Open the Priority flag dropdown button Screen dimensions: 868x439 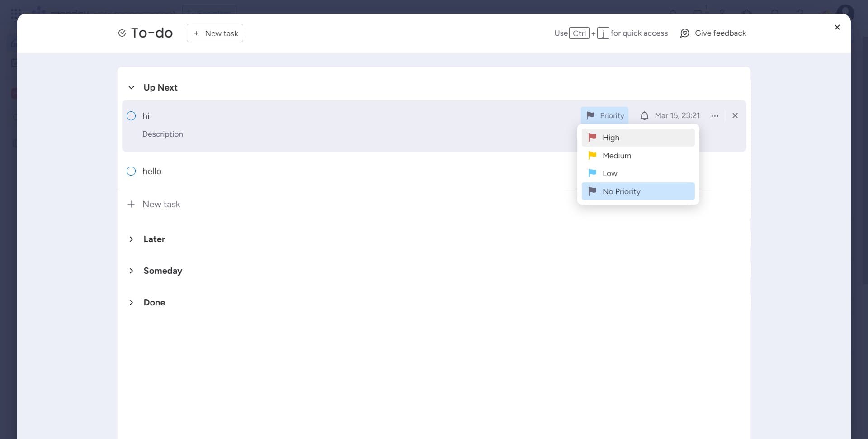tap(604, 115)
